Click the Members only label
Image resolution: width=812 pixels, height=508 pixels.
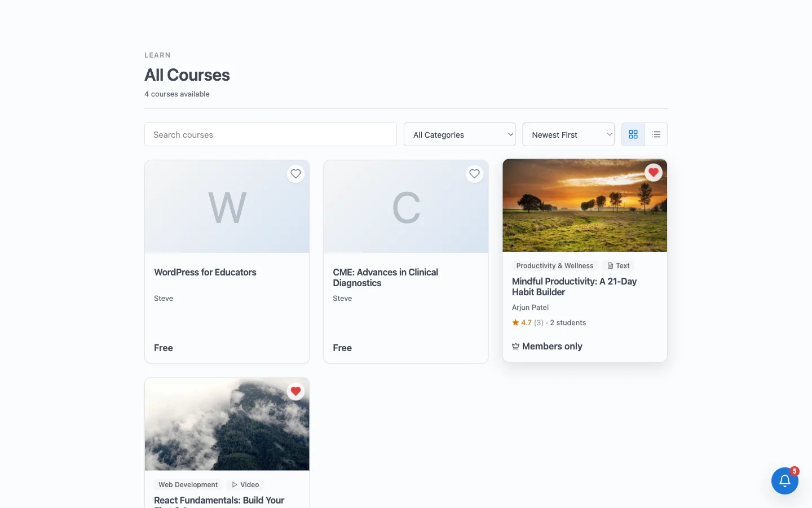click(547, 347)
